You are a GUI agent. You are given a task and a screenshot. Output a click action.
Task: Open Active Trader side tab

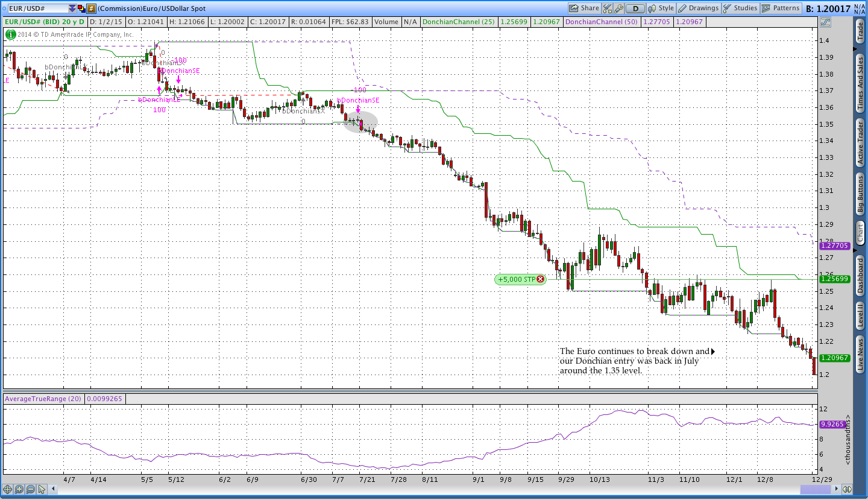[x=860, y=142]
